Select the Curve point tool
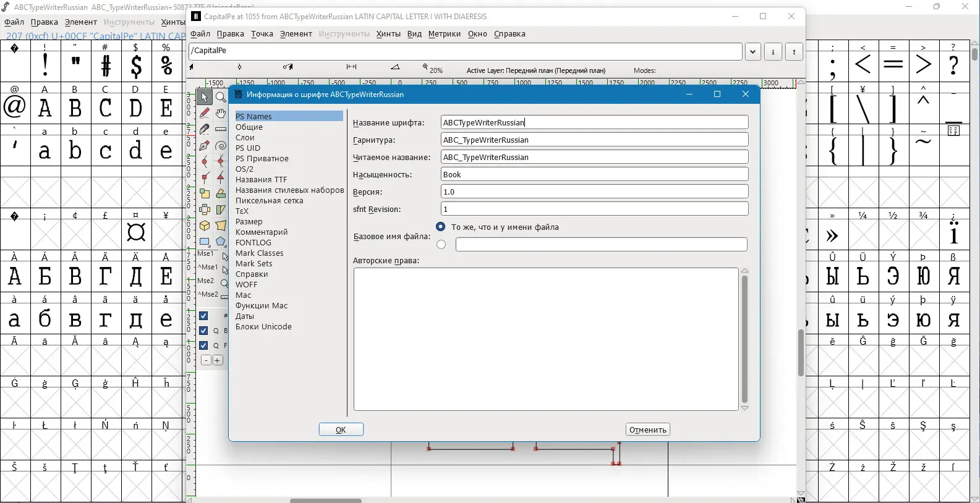Screen dimensions: 980x503 point(205,162)
